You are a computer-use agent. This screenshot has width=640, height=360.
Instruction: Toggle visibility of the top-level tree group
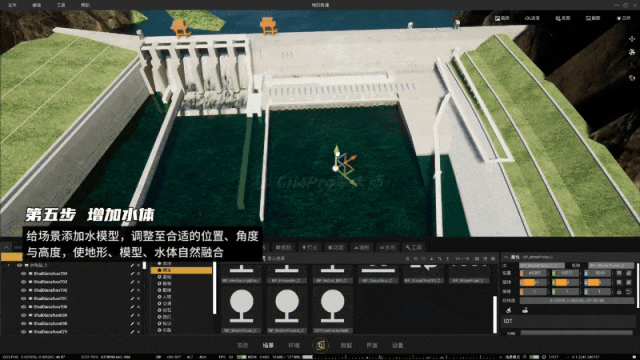(x=19, y=265)
